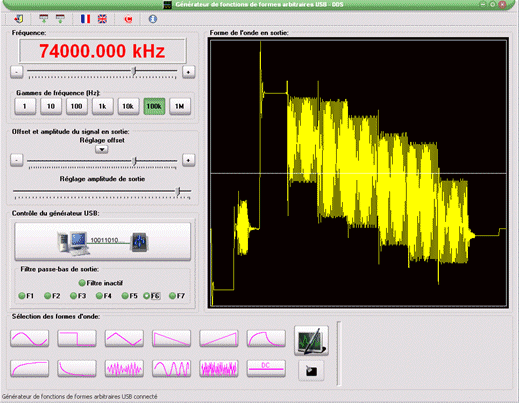Open the arbitrary waveform drawing editor

click(x=311, y=341)
